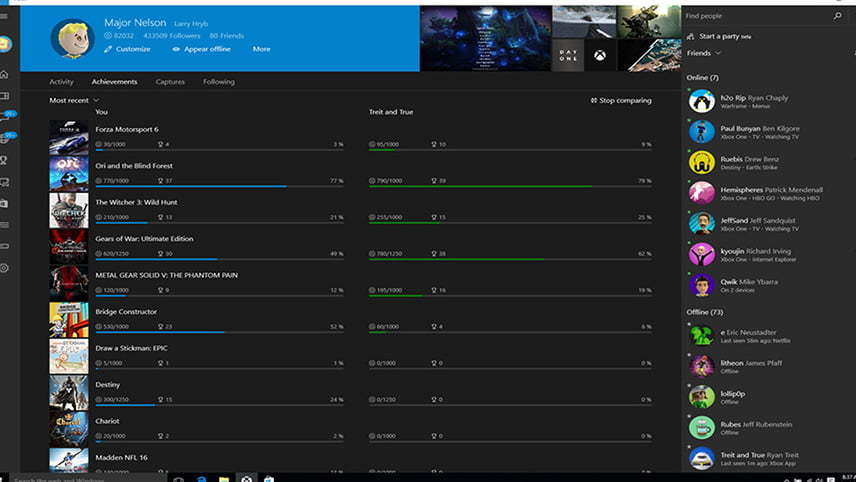The width and height of the screenshot is (856, 482).
Task: Open the More menu in profile header
Action: pyautogui.click(x=261, y=49)
